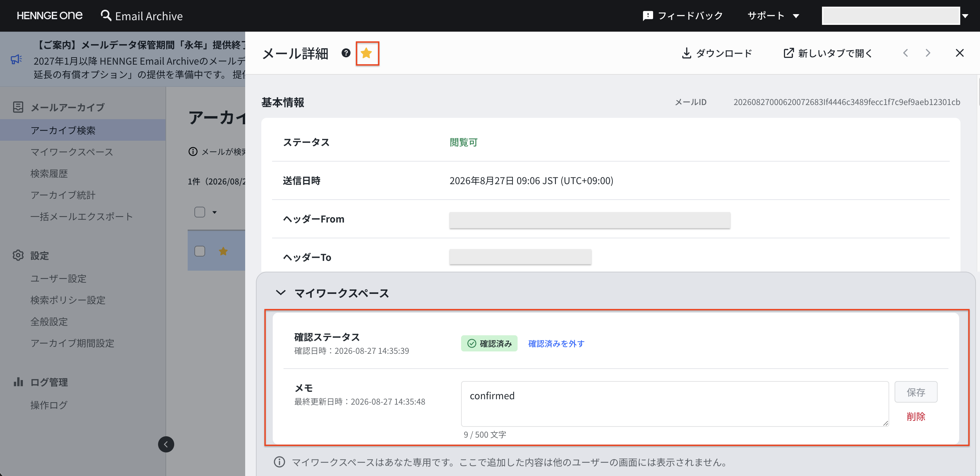Open 検索ポリシー設定 in the sidebar
This screenshot has height=476, width=980.
pos(68,300)
